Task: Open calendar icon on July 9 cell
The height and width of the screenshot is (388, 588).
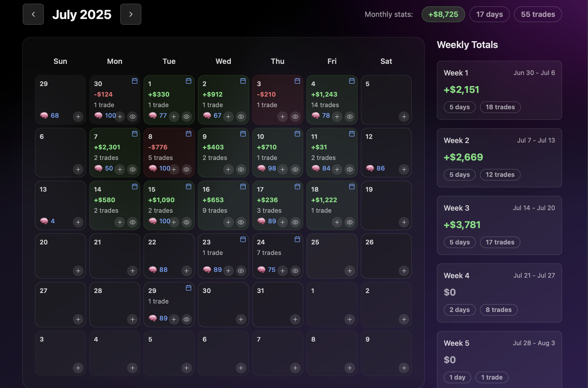Action: [243, 134]
